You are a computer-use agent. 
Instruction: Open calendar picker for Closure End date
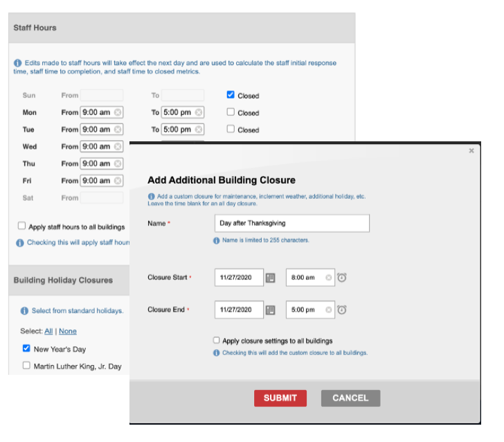point(271,310)
